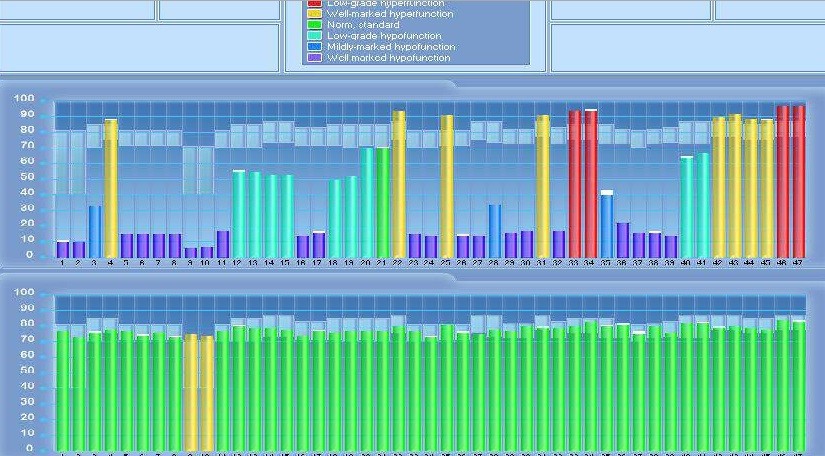825x456 pixels.
Task: Click the purple Well marked hypofunction legend swatch
Action: click(x=313, y=58)
